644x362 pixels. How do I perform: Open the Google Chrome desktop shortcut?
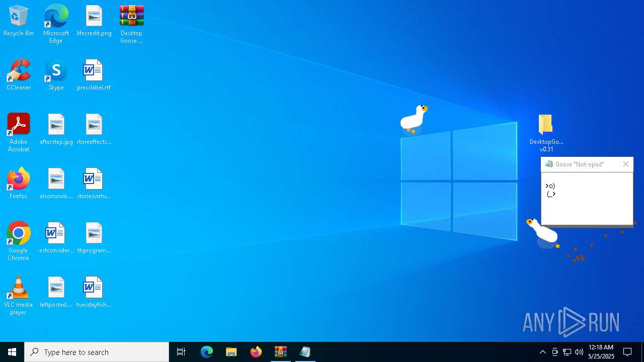19,241
